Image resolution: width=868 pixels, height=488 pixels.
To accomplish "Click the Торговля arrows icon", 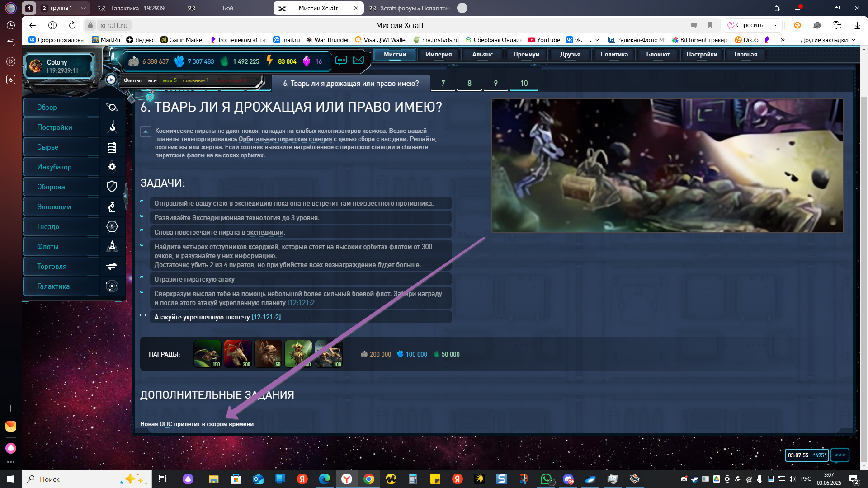I will coord(112,266).
